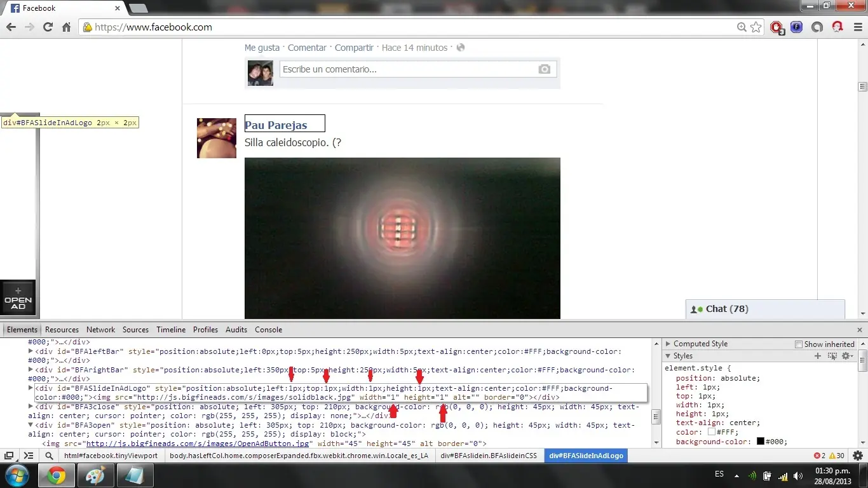Expand the Computed Style section

coord(668,344)
